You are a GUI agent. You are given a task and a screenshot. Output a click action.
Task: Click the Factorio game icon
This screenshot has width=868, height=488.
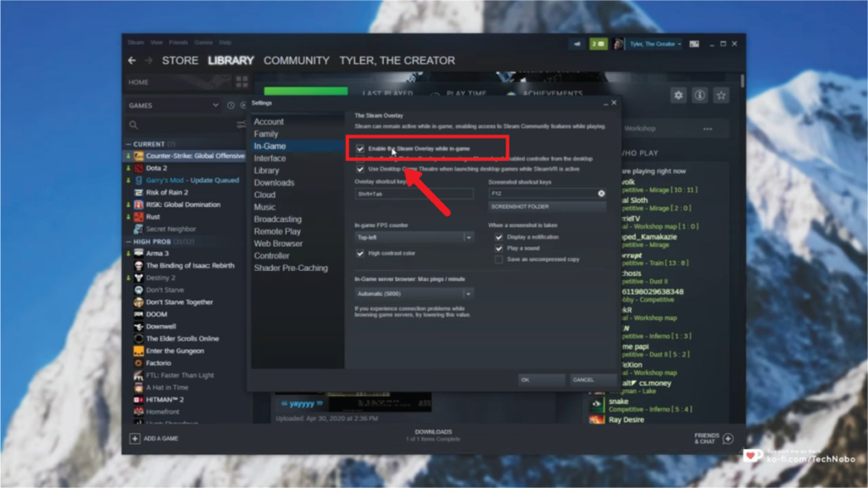pos(138,363)
